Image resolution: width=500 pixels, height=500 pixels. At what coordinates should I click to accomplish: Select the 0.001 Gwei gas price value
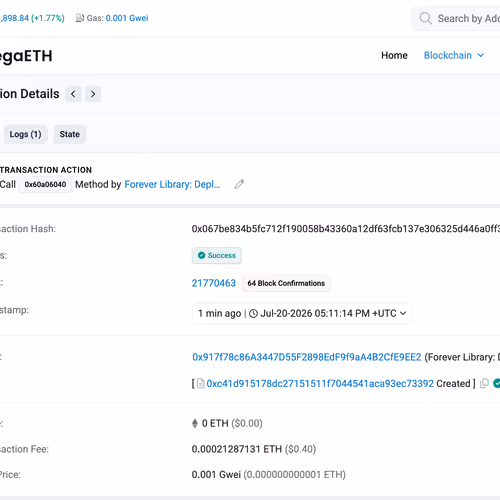(216, 474)
